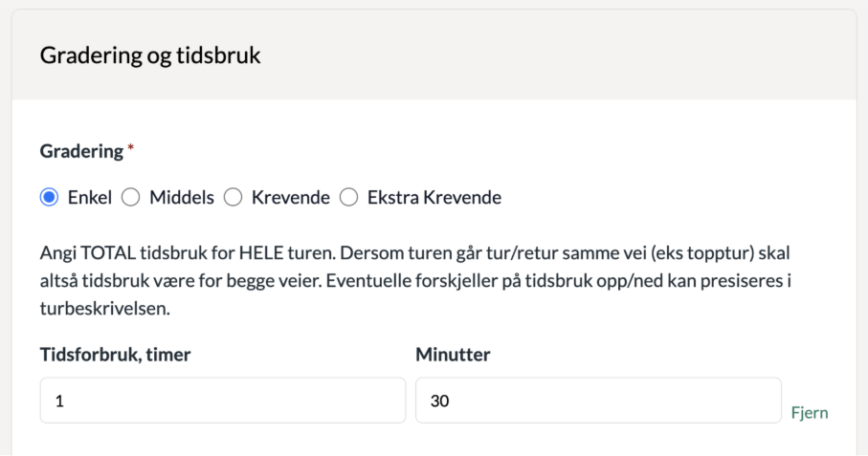The height and width of the screenshot is (456, 868).
Task: Click the Minutter field label
Action: pyautogui.click(x=452, y=354)
